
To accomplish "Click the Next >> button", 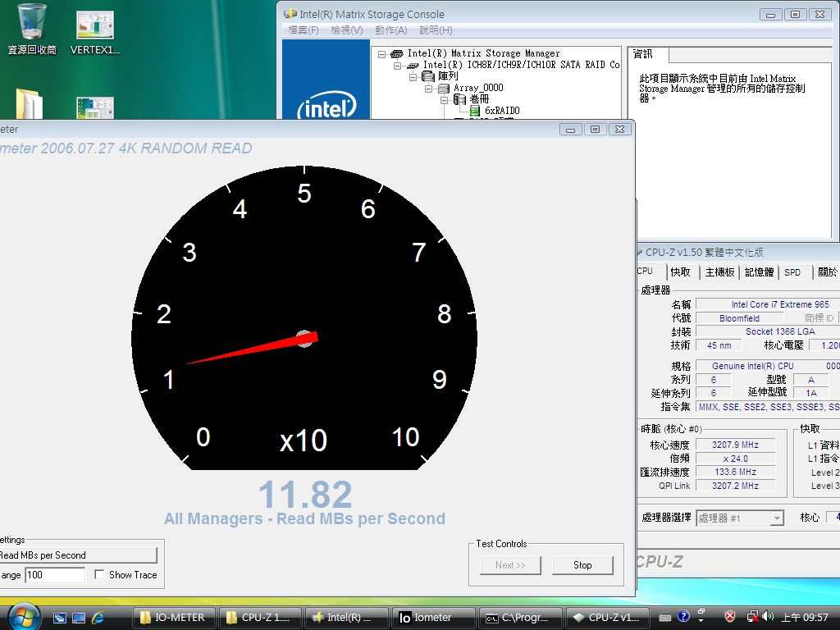I will coord(510,565).
